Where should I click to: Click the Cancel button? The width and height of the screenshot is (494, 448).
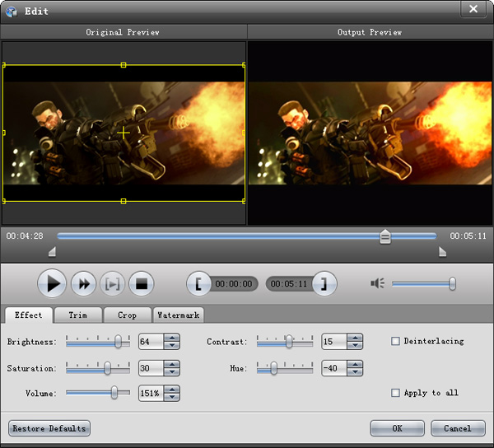[x=458, y=428]
